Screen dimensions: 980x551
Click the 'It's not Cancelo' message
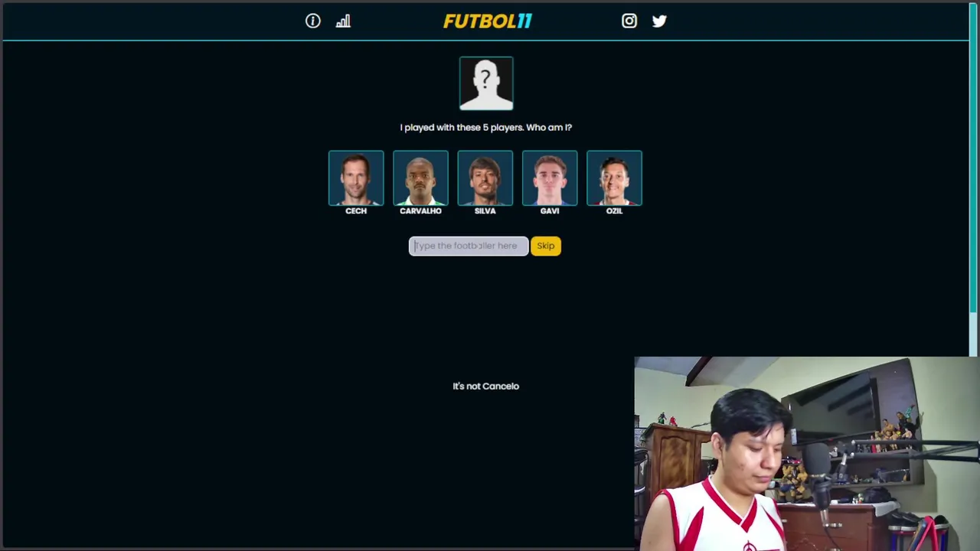point(485,386)
